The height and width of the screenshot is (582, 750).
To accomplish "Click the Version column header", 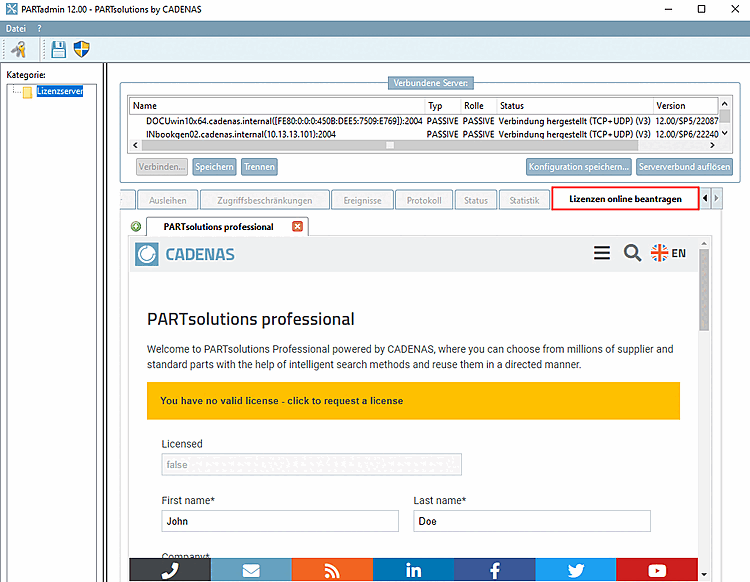I will [x=685, y=106].
